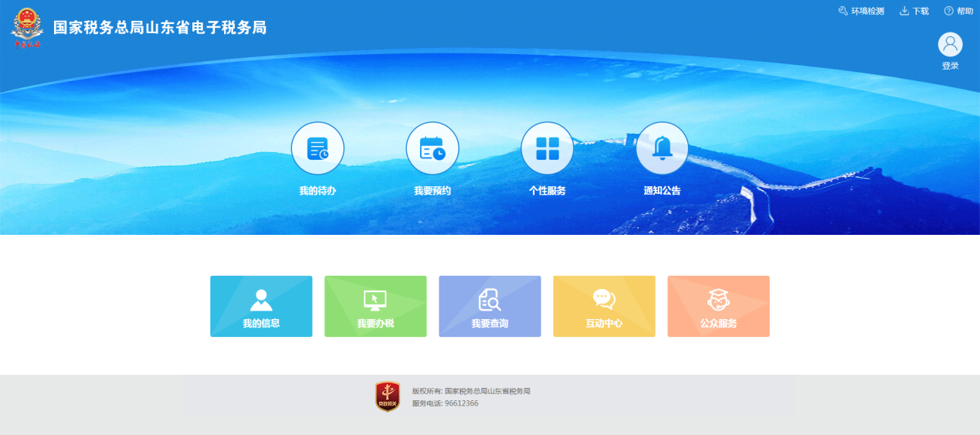Click the 登录 text link
Image resolution: width=980 pixels, height=435 pixels.
pyautogui.click(x=950, y=66)
